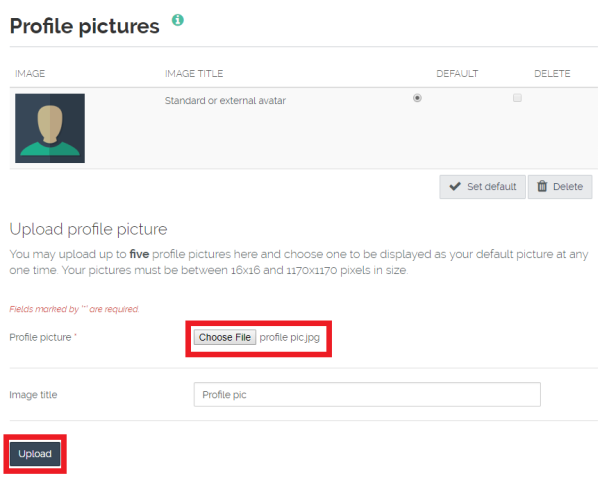Screen dimensions: 600x478
Task: Click the IMAGE TITLE column header
Action: (194, 73)
